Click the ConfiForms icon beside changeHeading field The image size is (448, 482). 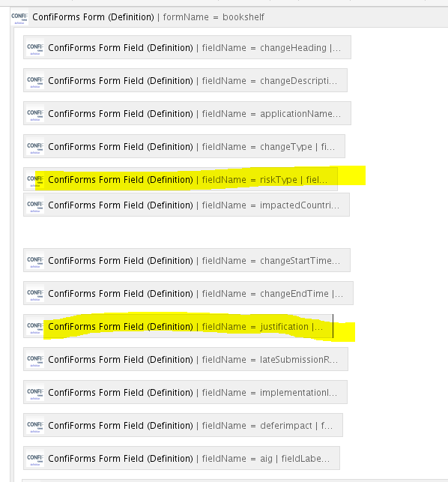(x=35, y=48)
